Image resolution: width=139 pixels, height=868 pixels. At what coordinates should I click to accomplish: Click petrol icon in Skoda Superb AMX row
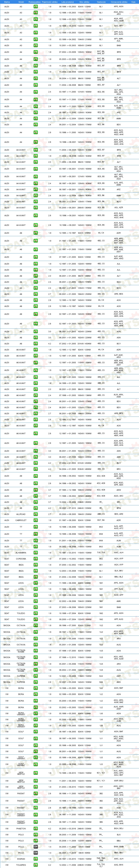click(36, 682)
